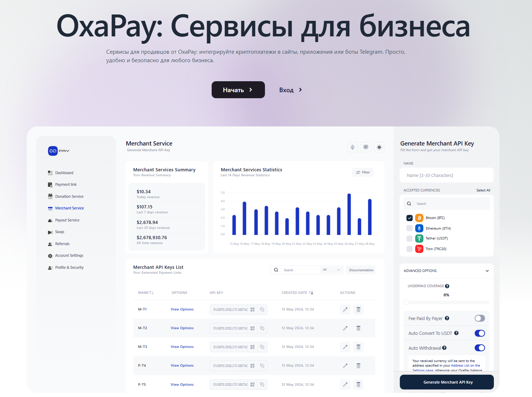
Task: Open the All filter dropdown in keys list
Action: (x=332, y=270)
